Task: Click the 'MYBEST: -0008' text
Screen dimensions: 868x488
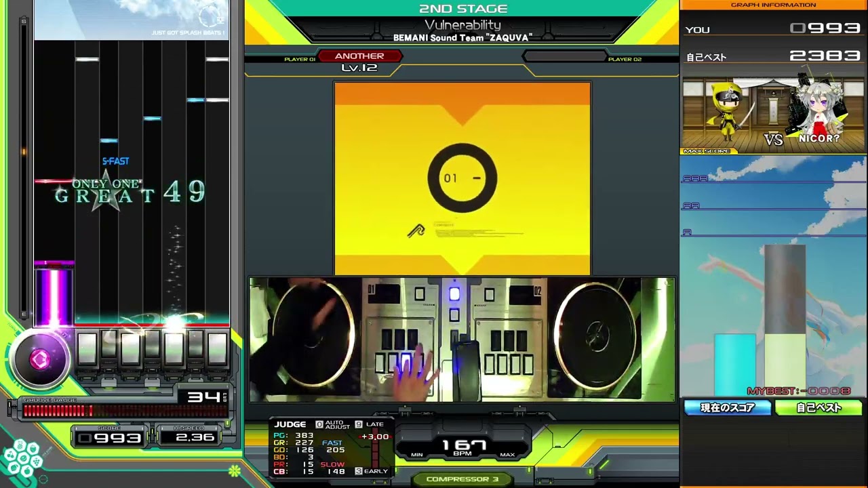Action: pyautogui.click(x=799, y=391)
